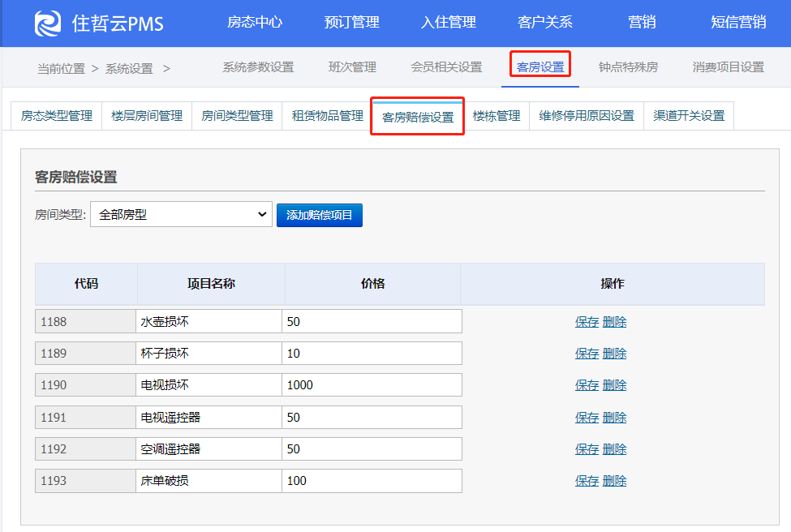Switch to 班次管理 tab
Screen dimensions: 791x532
tap(352, 67)
